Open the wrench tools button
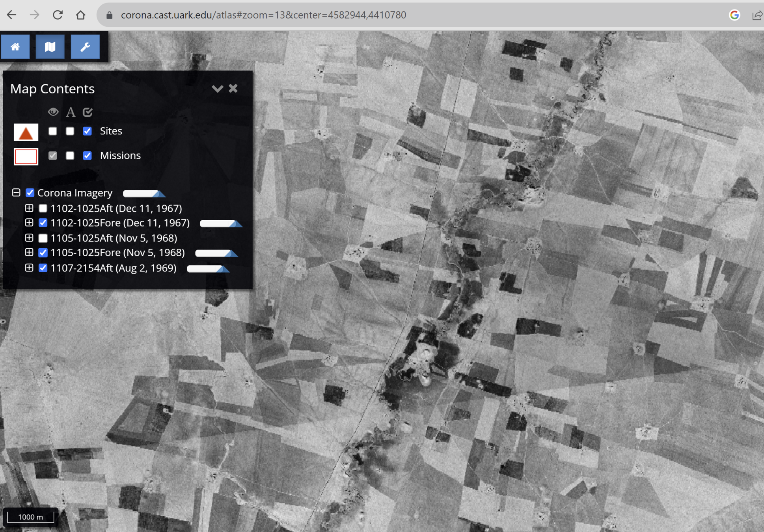This screenshot has height=532, width=764. [85, 47]
